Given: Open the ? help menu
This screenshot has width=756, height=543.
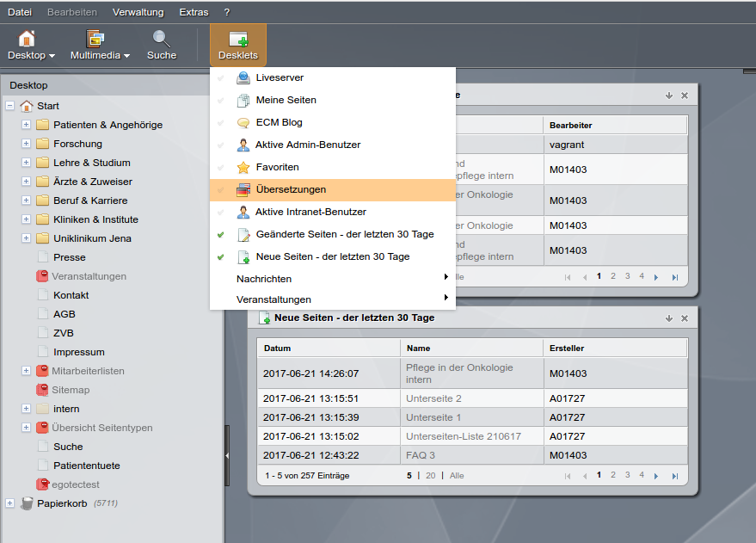Looking at the screenshot, I should pos(226,12).
